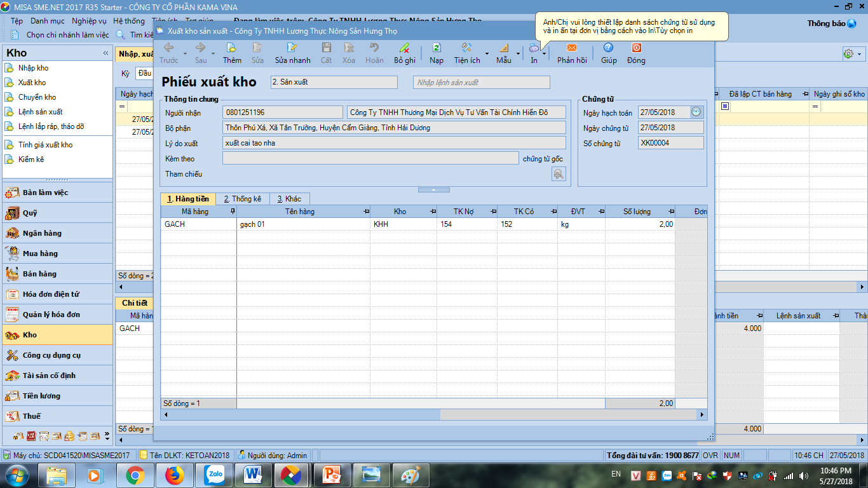Toggle pin on TK Nợ column header
Viewport: 868px width, 488px height.
tap(493, 212)
